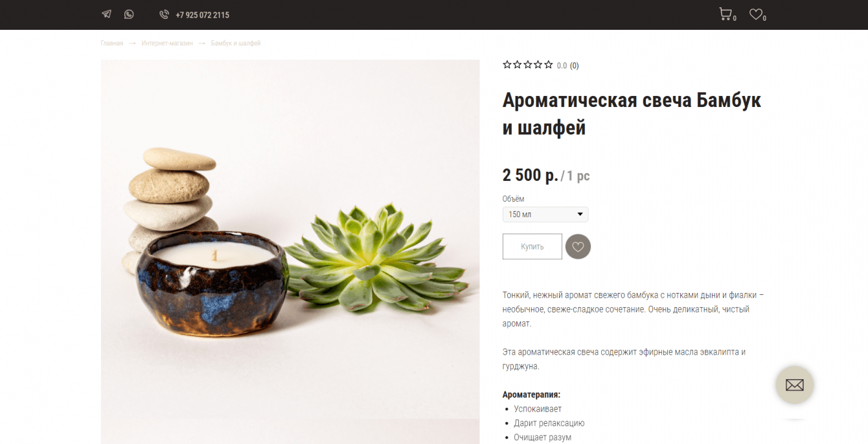Open the candle product photo
The height and width of the screenshot is (444, 868).
click(x=290, y=251)
